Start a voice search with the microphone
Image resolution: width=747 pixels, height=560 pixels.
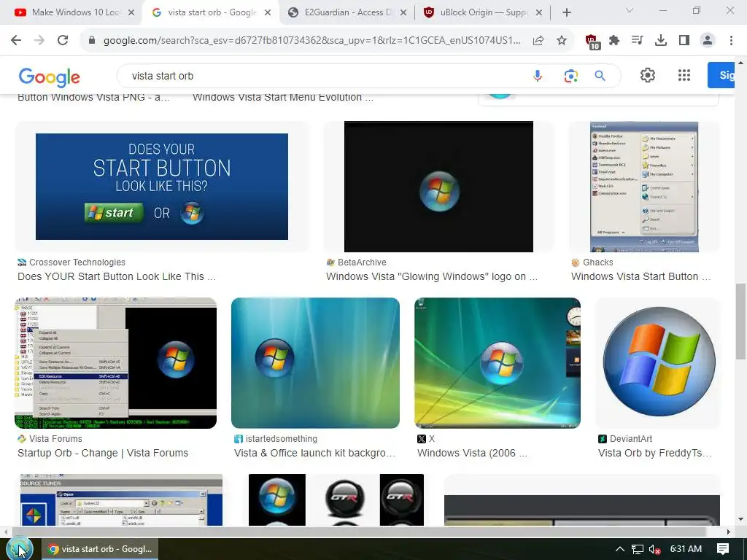538,76
